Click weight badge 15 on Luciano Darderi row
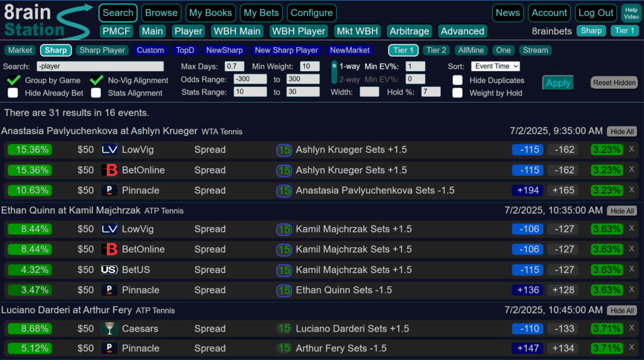The height and width of the screenshot is (360, 644). tap(284, 329)
